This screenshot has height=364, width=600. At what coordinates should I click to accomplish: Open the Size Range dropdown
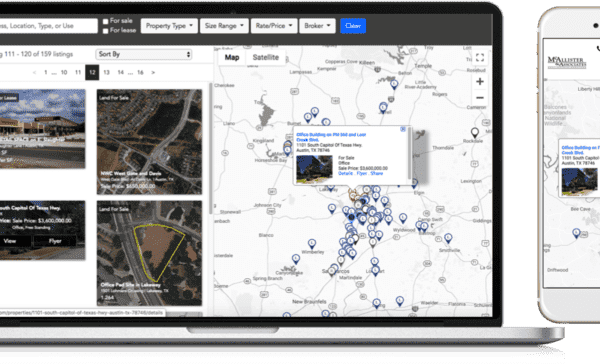click(x=224, y=26)
